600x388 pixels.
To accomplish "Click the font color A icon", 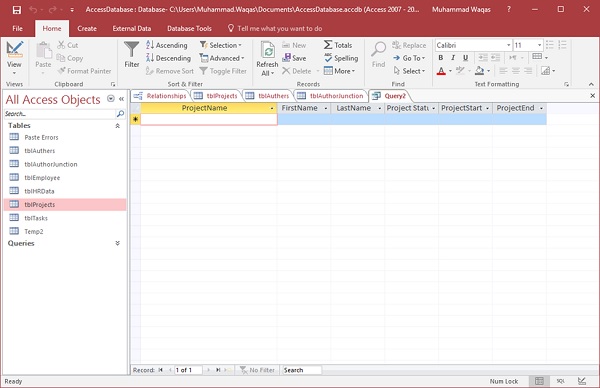I will tap(441, 71).
